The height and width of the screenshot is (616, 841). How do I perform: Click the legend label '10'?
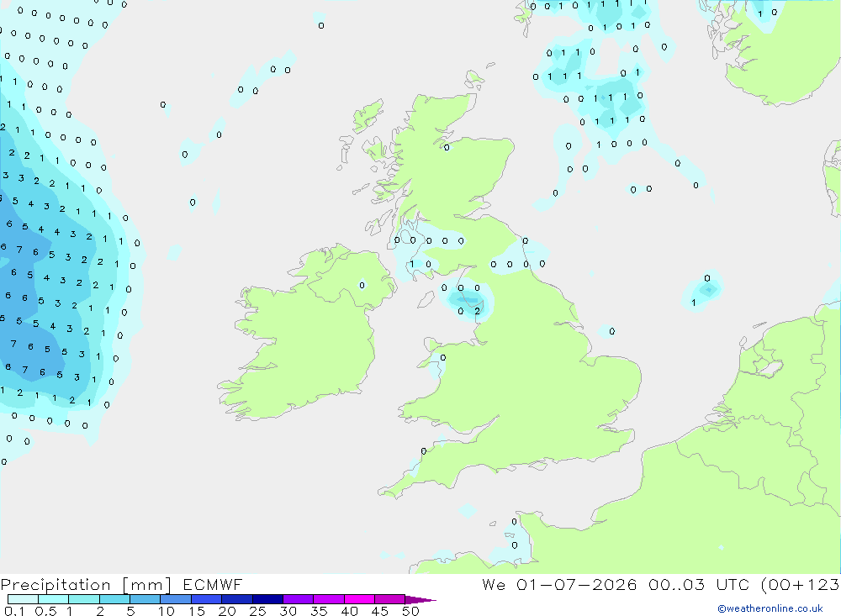tap(167, 611)
